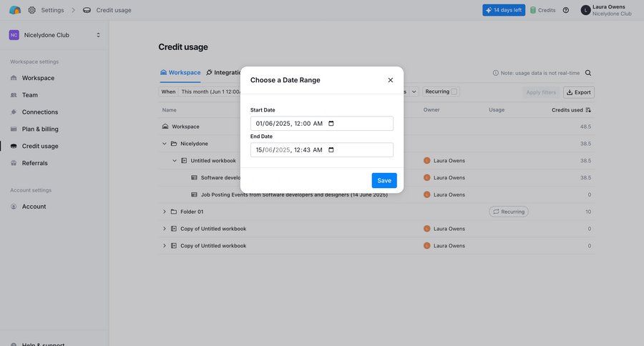This screenshot has width=644, height=346.
Task: Click the Start Date input field
Action: click(321, 124)
